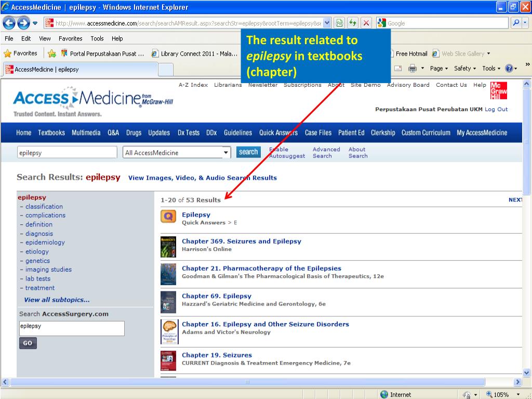Click the blue Help question mark icon
Viewport: 532px width, 399px height.
(509, 69)
